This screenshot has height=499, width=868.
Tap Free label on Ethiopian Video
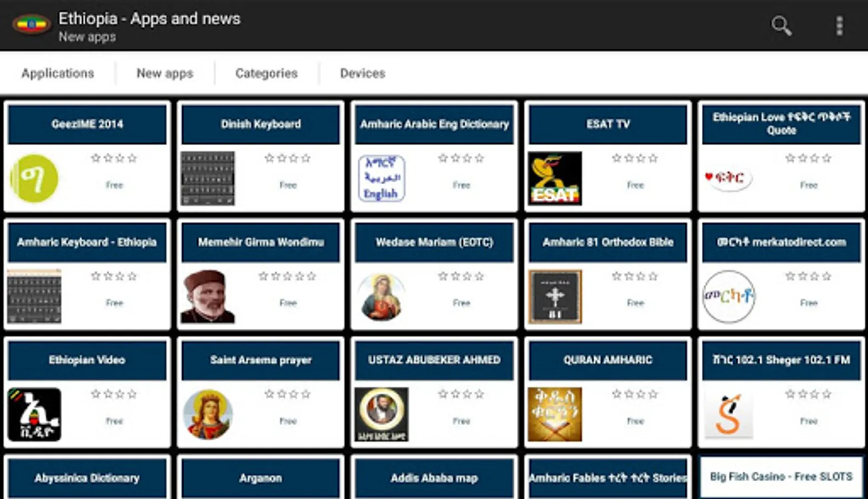115,421
